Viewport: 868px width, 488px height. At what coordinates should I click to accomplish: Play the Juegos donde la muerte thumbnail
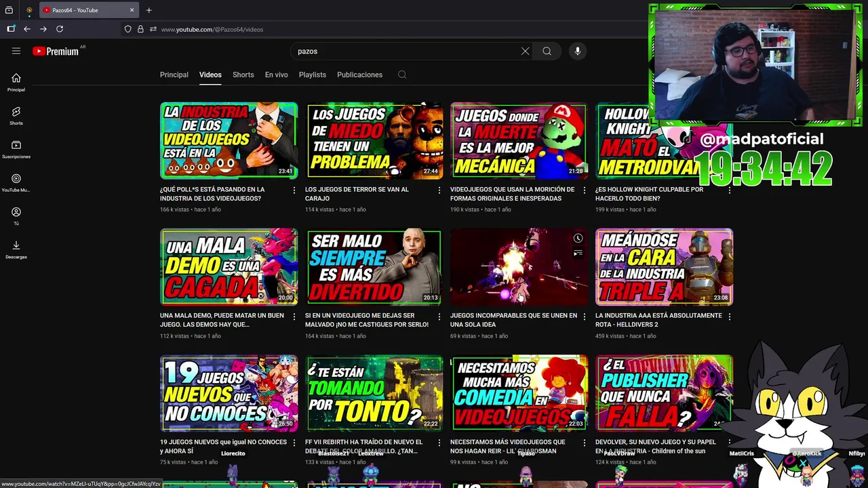click(519, 140)
